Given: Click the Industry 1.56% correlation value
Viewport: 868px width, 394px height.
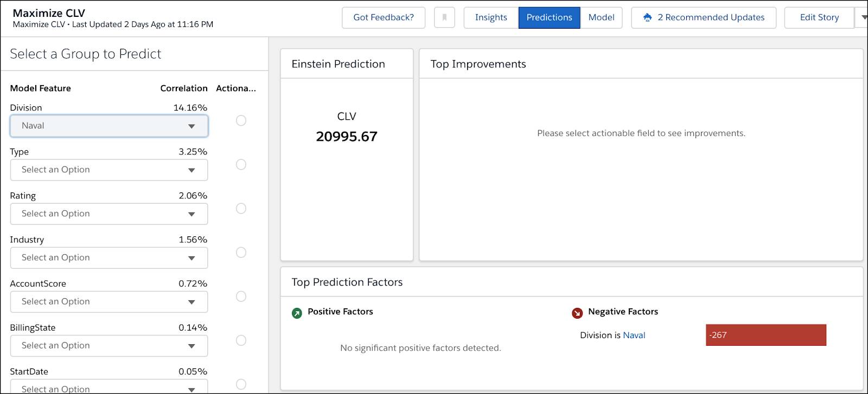Looking at the screenshot, I should (x=193, y=240).
